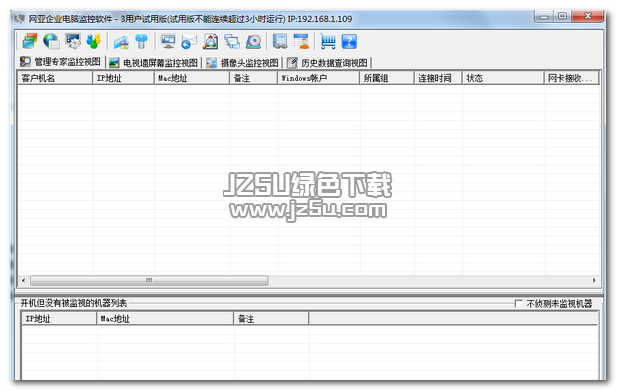Click the blue screw bolt toolbar icon
Screen dimensions: 617x391
pyautogui.click(x=141, y=41)
